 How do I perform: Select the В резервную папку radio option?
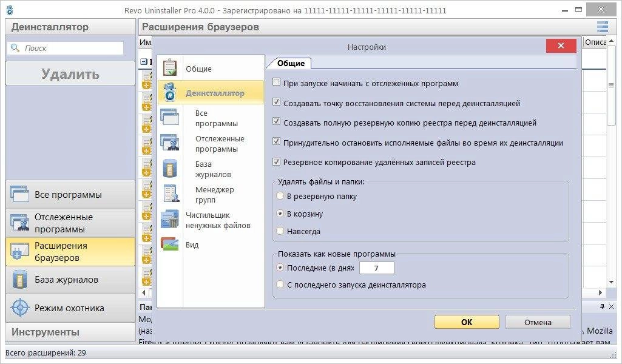280,196
